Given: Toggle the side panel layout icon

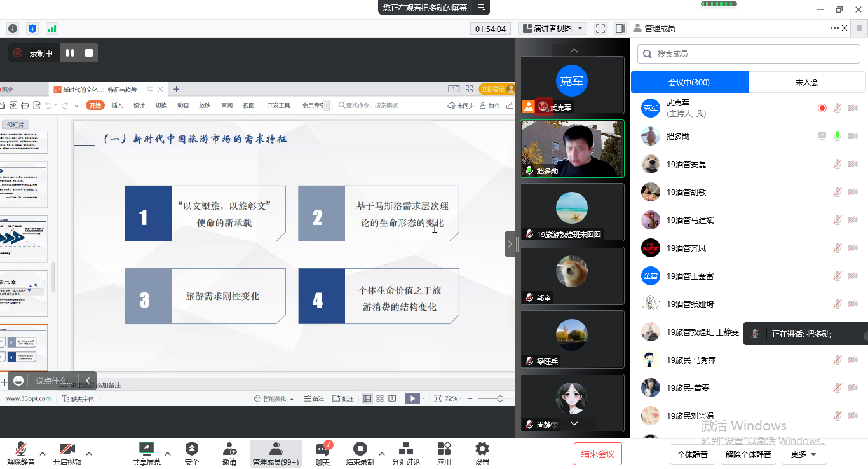Looking at the screenshot, I should 620,29.
